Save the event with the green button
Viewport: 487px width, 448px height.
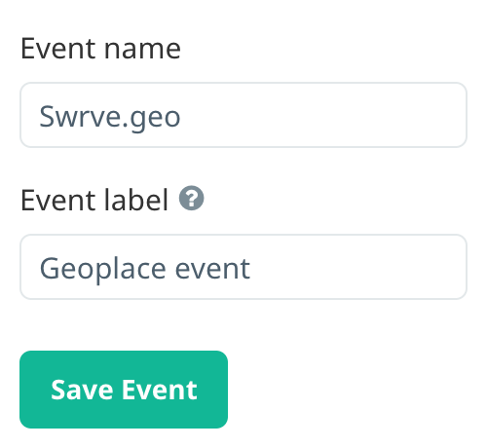[x=124, y=390]
